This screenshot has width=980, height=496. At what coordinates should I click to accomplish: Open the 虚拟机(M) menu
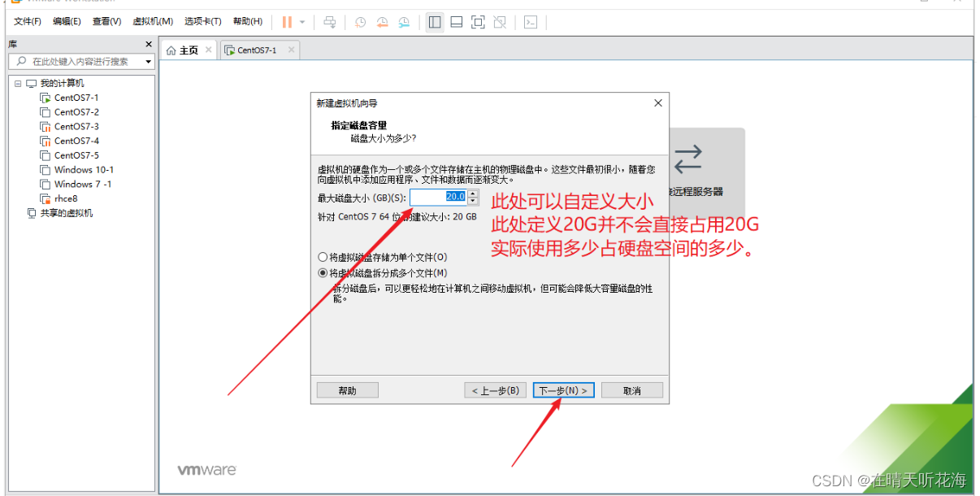click(x=153, y=21)
